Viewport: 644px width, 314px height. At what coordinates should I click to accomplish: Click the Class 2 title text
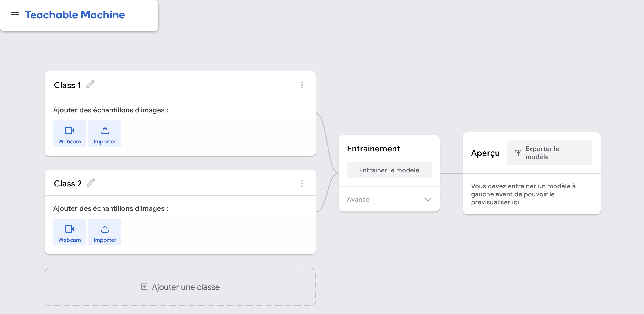click(x=68, y=184)
